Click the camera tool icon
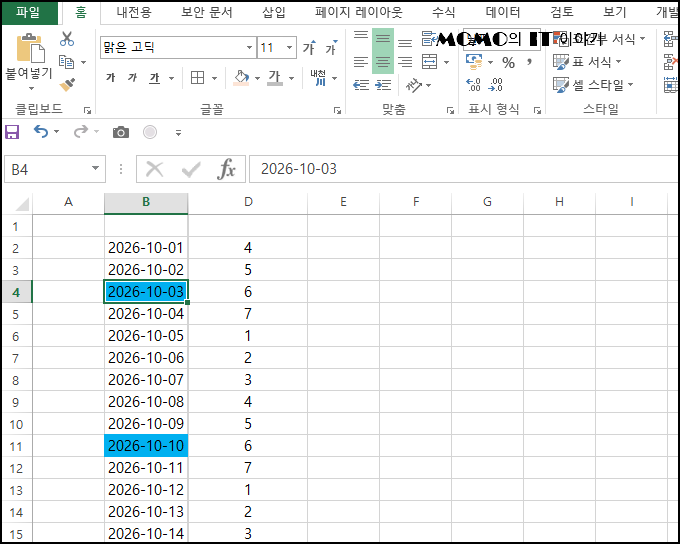The width and height of the screenshot is (680, 544). [121, 132]
